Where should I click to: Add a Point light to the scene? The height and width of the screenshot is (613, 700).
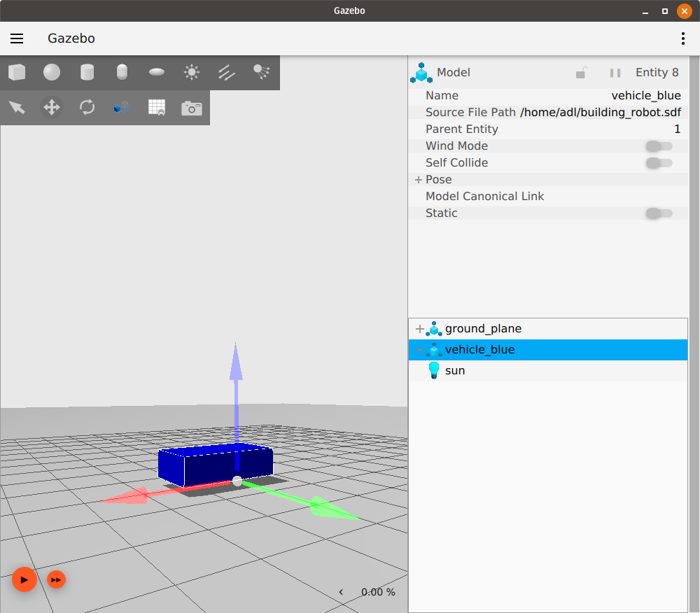[192, 72]
